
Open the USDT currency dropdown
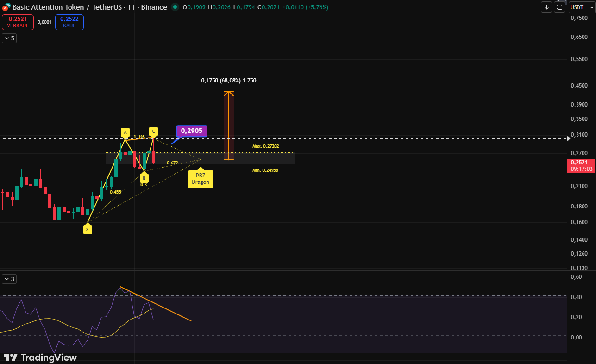580,7
